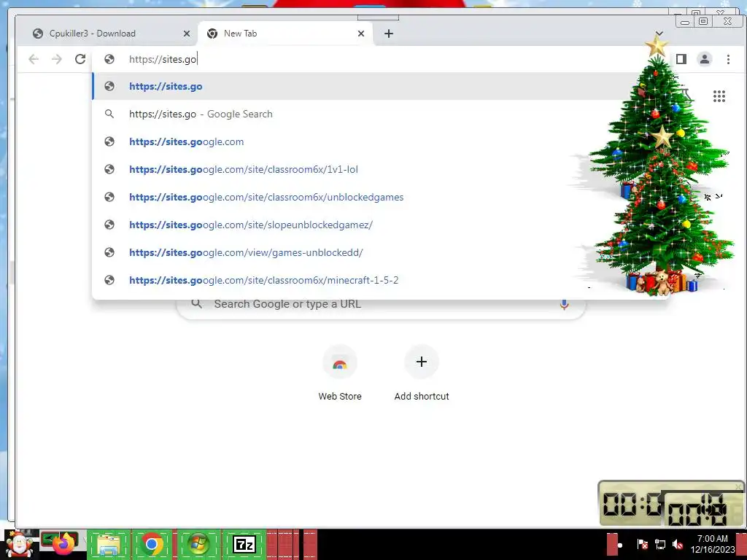Open the Google apps grid

[719, 96]
